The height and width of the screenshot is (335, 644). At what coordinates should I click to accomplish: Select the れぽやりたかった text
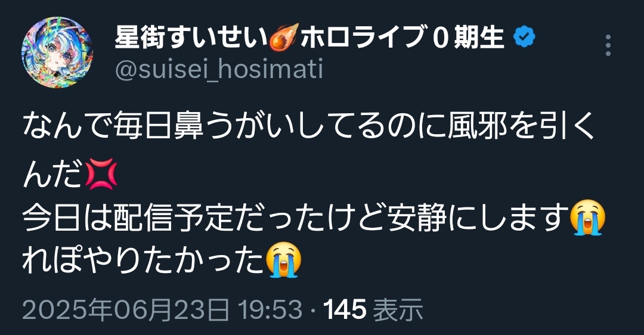point(143,260)
